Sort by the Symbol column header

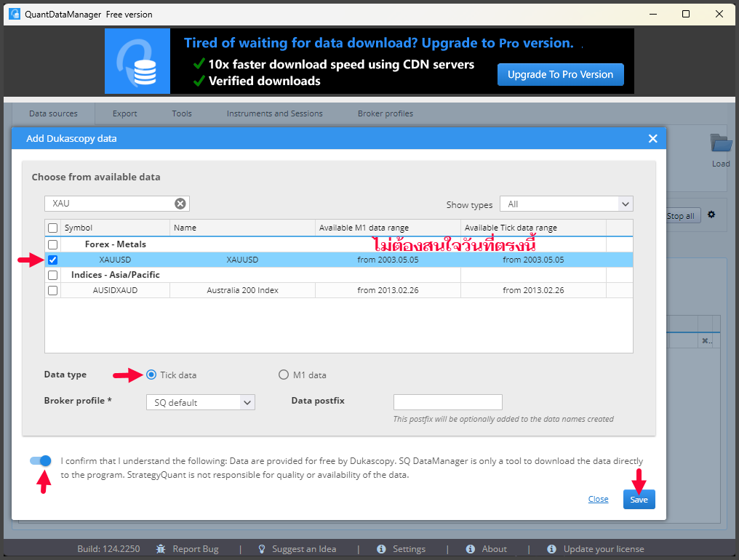coord(116,228)
